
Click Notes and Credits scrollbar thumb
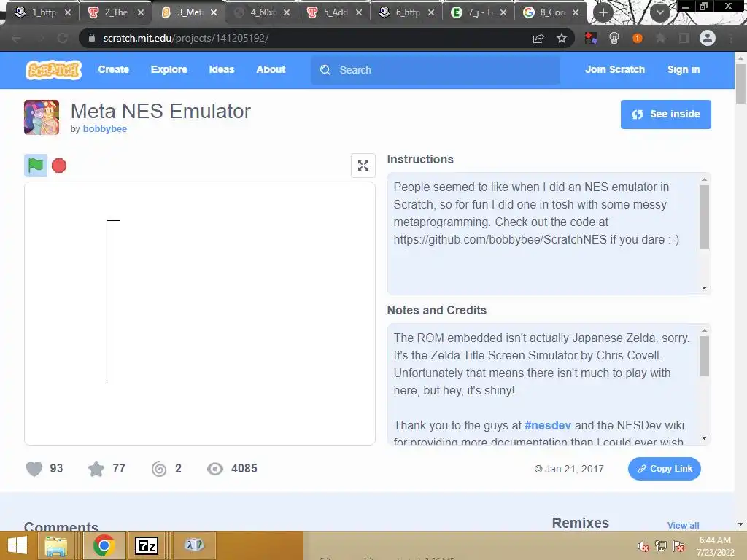[x=704, y=356]
